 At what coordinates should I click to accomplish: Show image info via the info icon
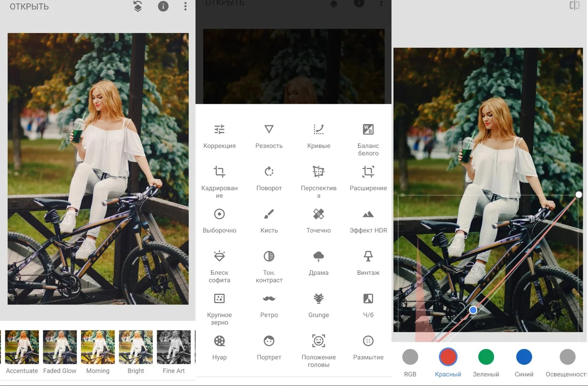tap(163, 6)
